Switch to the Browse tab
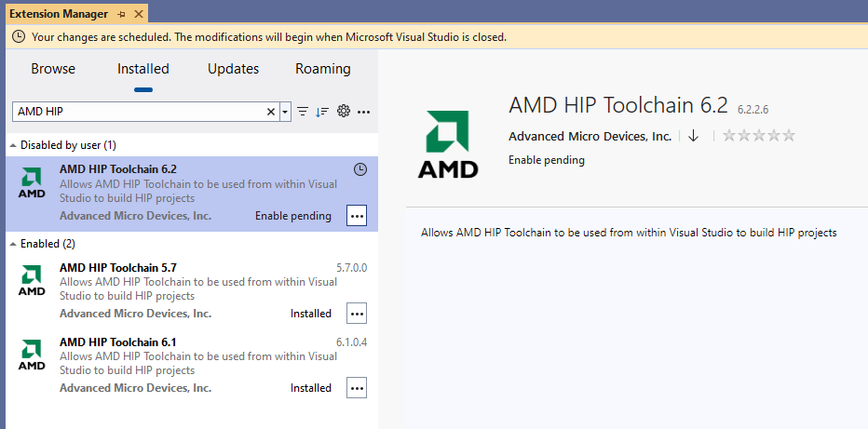The height and width of the screenshot is (429, 868). [53, 69]
